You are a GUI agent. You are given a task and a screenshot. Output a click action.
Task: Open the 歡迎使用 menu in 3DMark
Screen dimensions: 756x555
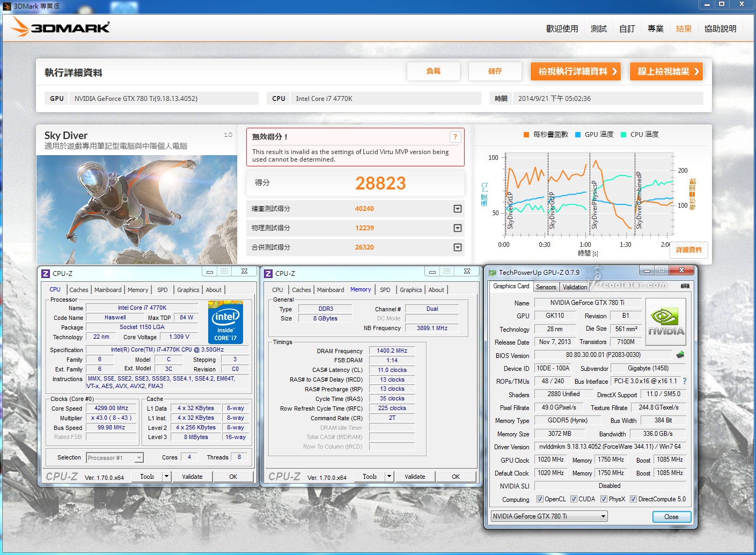562,28
